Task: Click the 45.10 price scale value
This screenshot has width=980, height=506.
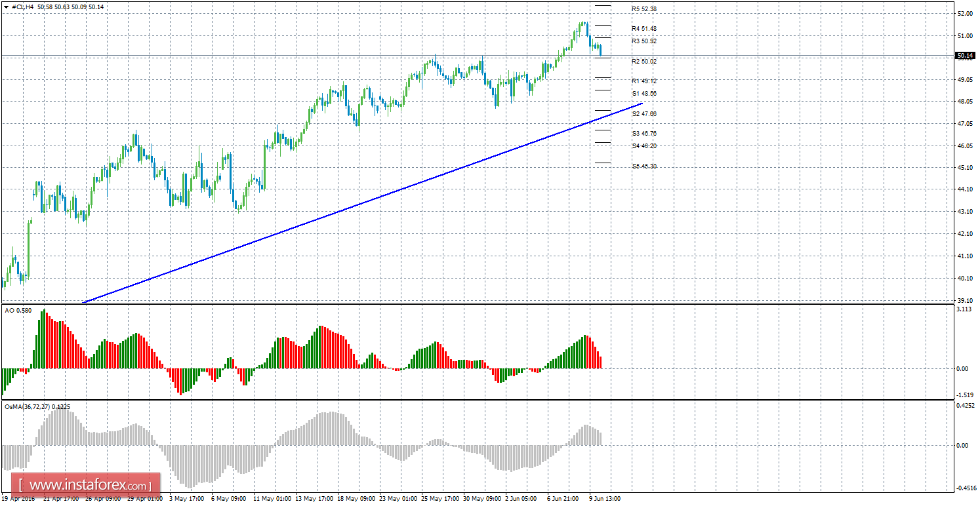Action: (x=965, y=168)
